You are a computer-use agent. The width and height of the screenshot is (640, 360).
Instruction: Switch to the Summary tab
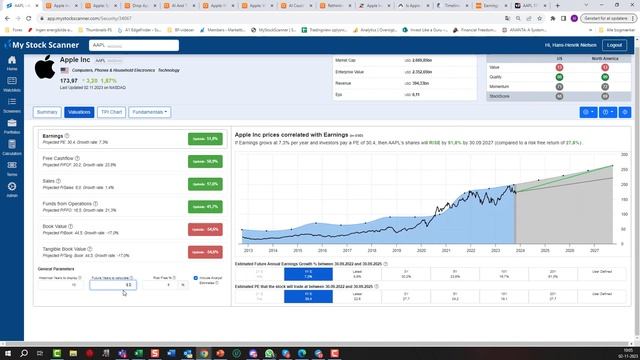tap(47, 112)
